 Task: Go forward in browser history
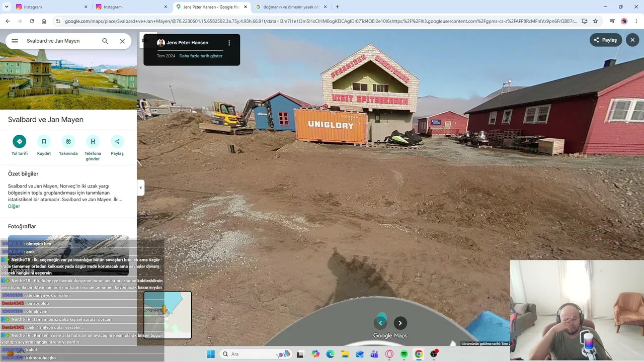(x=20, y=21)
